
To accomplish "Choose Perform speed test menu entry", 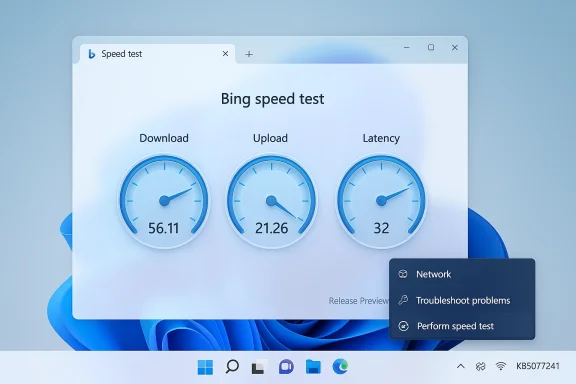I will point(462,326).
